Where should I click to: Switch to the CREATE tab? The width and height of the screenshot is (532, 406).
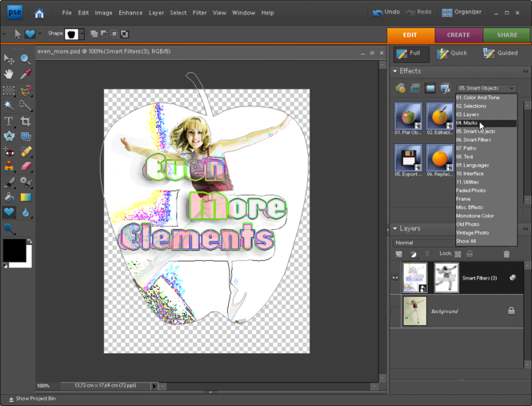(458, 35)
